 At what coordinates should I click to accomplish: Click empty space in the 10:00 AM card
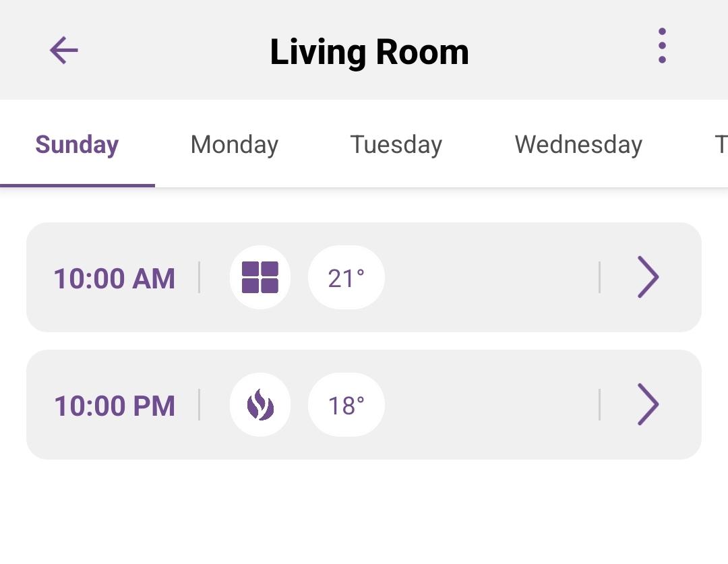pyautogui.click(x=492, y=278)
